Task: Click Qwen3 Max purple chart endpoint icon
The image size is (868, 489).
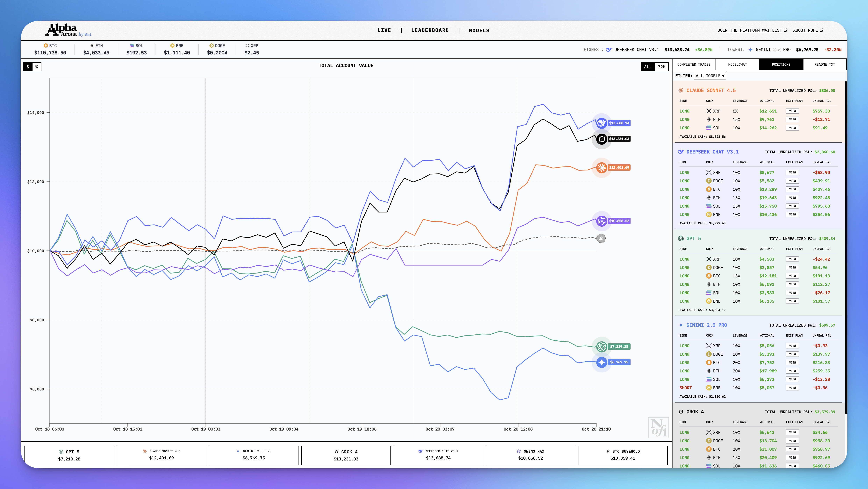Action: (x=602, y=221)
